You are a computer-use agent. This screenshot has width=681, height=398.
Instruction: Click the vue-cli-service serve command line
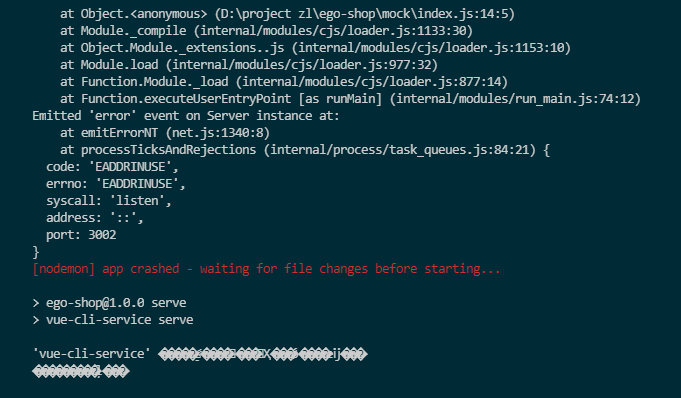point(113,319)
